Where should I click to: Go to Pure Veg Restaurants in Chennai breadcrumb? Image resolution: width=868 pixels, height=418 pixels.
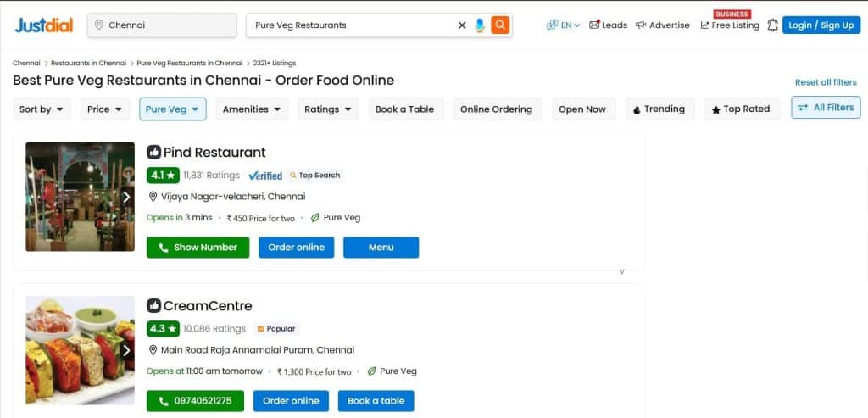tap(189, 63)
